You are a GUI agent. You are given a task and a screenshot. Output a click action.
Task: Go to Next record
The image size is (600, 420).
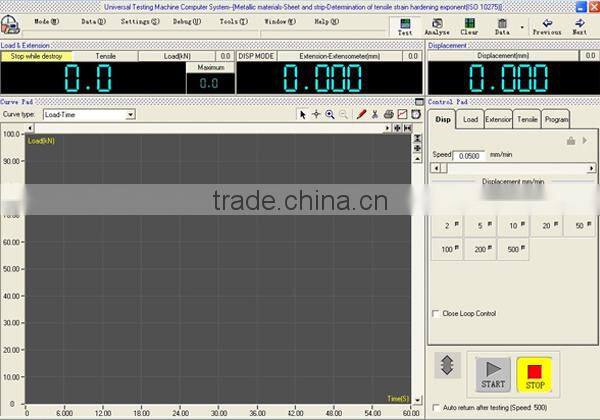click(579, 27)
